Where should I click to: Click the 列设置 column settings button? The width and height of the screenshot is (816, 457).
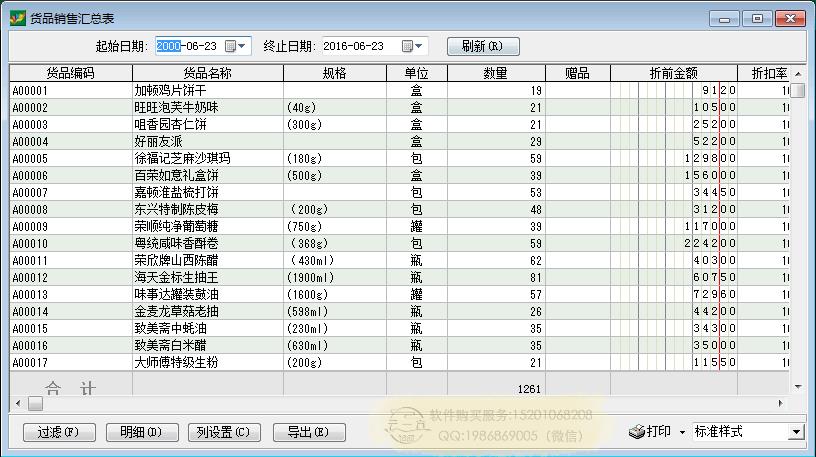click(224, 432)
